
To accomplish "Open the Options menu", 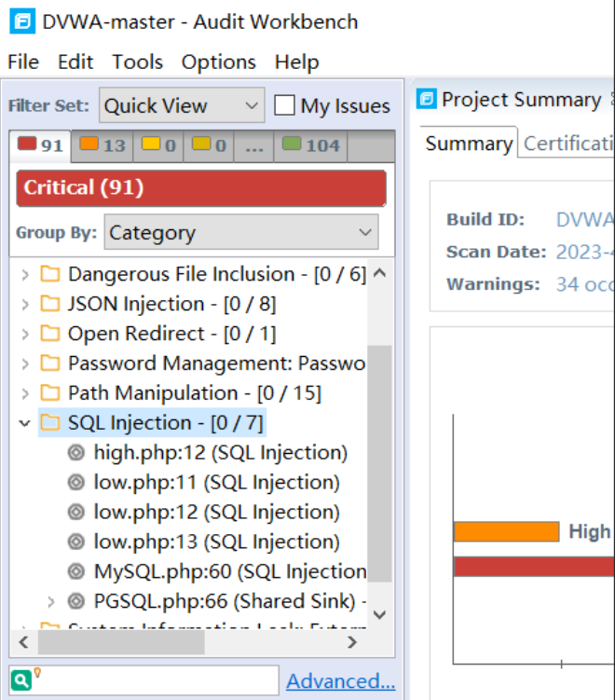I will point(219,62).
